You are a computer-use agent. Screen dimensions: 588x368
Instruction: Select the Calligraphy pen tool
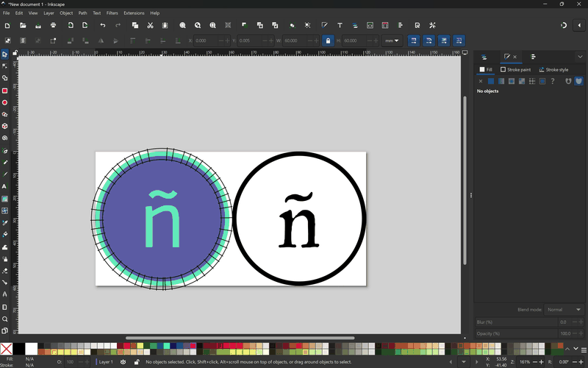click(x=4, y=174)
